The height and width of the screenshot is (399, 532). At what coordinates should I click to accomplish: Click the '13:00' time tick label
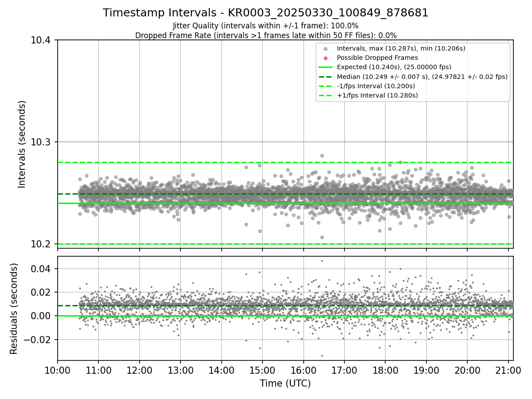(x=180, y=371)
